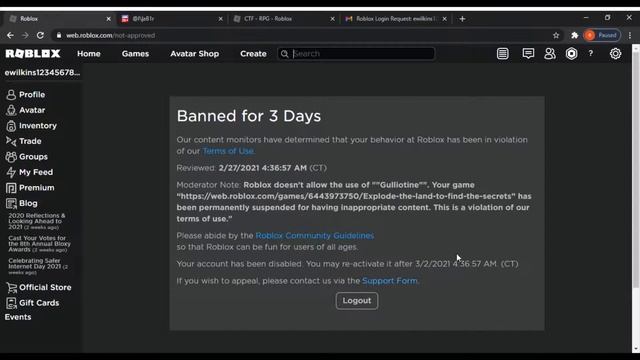This screenshot has width=640, height=360.
Task: Open the Home nav item
Action: coord(89,53)
